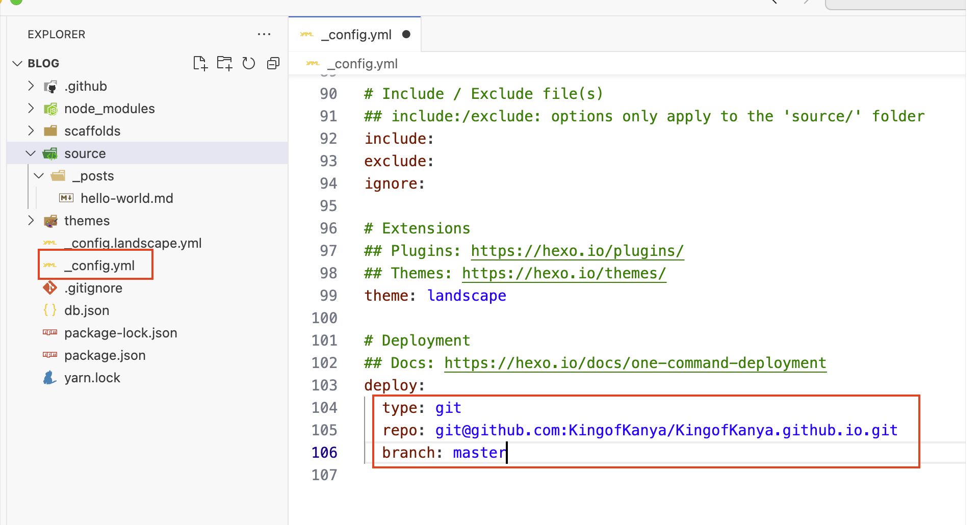The image size is (980, 525).
Task: Click the .github folder icon
Action: [x=50, y=87]
